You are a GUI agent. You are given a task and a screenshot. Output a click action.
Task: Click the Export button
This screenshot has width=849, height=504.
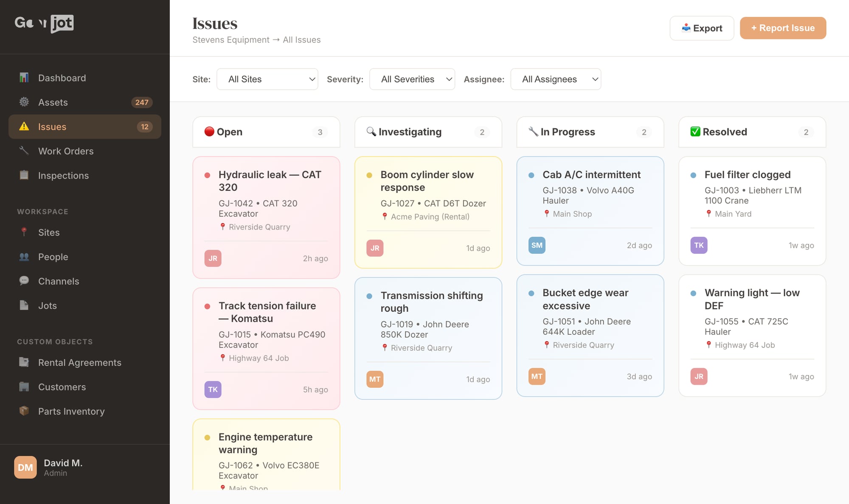coord(702,28)
